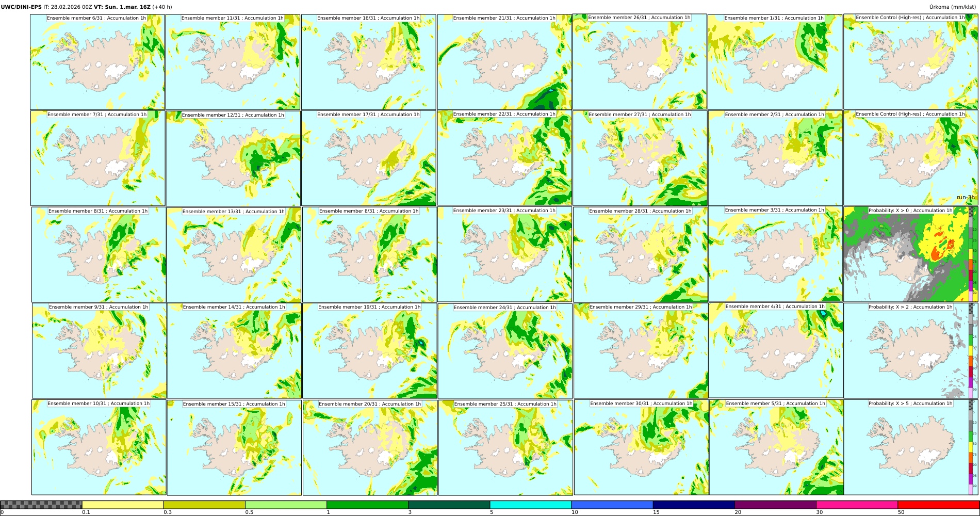
Task: View the Ensemble member 26/31 map
Action: click(x=640, y=61)
